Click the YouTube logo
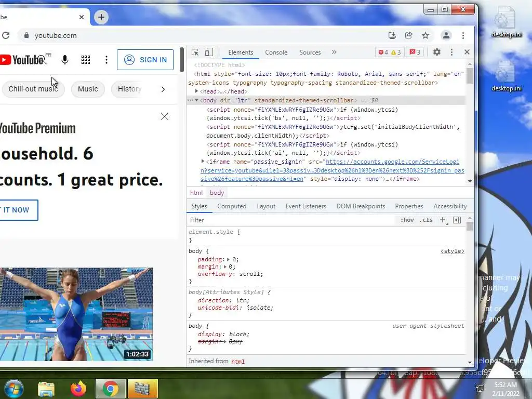532x399 pixels. pos(23,60)
